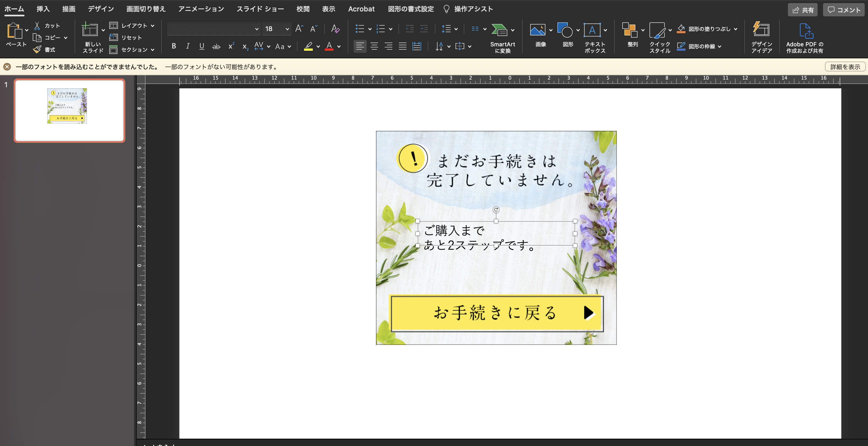The image size is (868, 446).
Task: Click the Format Painter brush icon
Action: click(37, 50)
